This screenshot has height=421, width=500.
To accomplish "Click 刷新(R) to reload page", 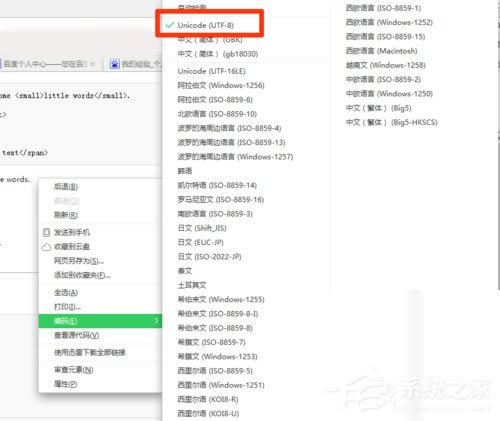I will (x=66, y=215).
